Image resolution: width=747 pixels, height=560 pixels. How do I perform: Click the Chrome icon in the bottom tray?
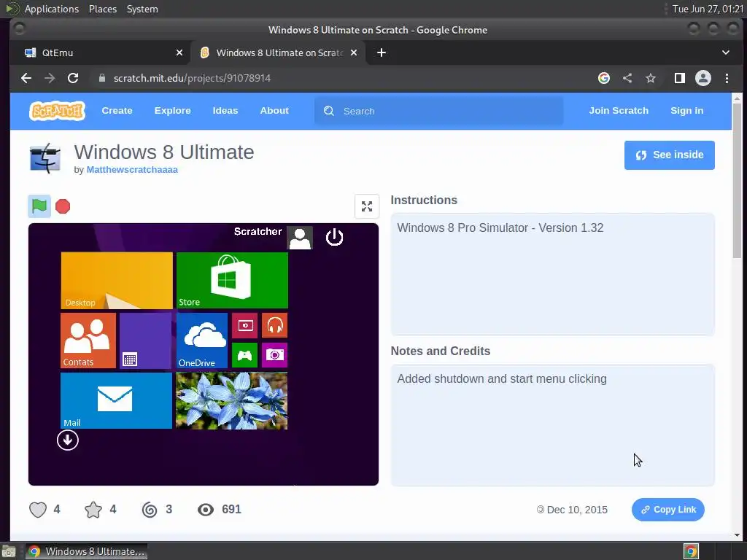(x=691, y=551)
